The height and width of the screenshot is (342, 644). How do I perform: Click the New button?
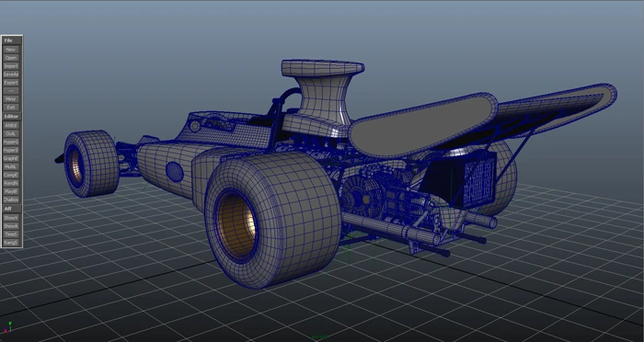11,50
